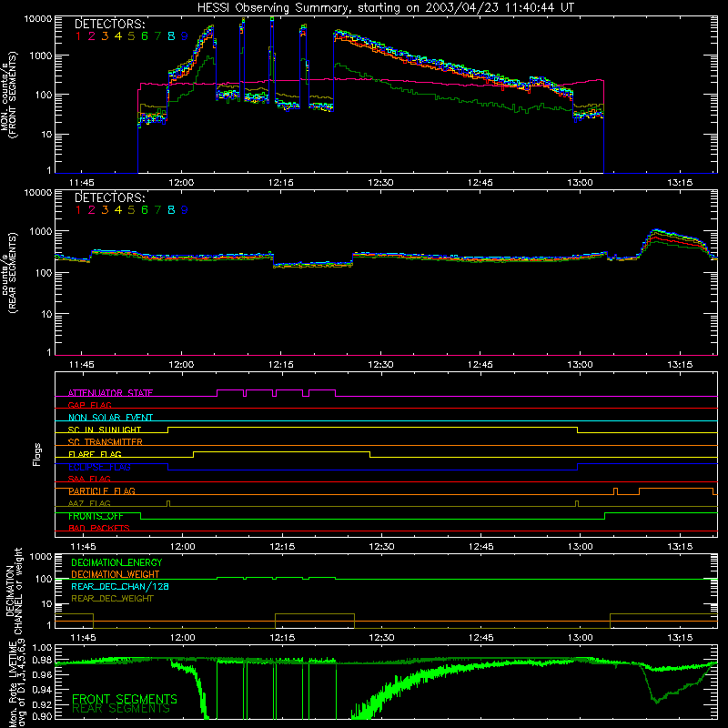Click the 0.98 value on livetime axis
Image resolution: width=728 pixels, height=728 pixels.
(42, 661)
